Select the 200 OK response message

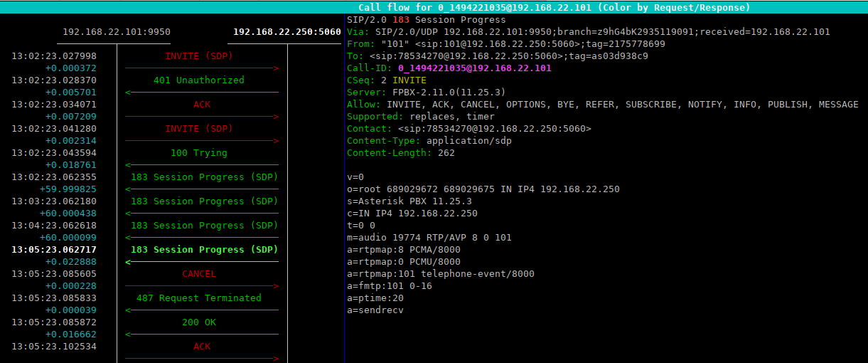coord(199,322)
